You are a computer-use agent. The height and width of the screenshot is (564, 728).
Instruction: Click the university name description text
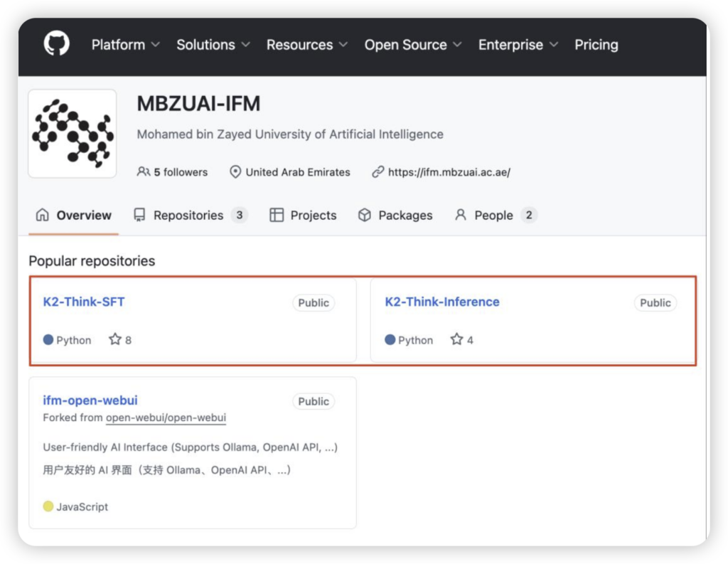pyautogui.click(x=290, y=134)
